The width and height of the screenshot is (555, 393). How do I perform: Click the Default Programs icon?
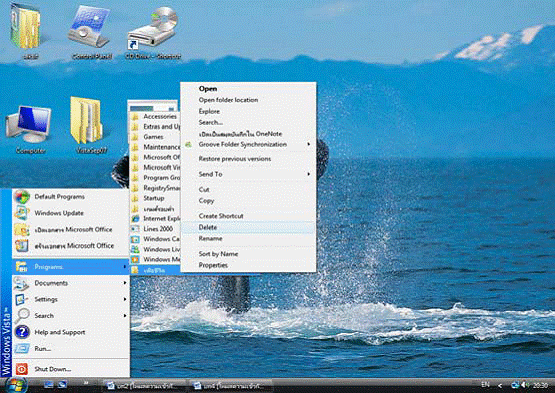(22, 197)
